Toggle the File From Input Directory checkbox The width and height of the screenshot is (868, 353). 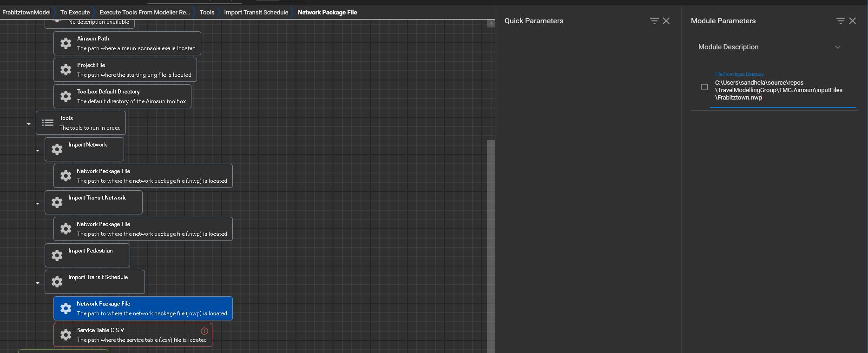(x=704, y=87)
